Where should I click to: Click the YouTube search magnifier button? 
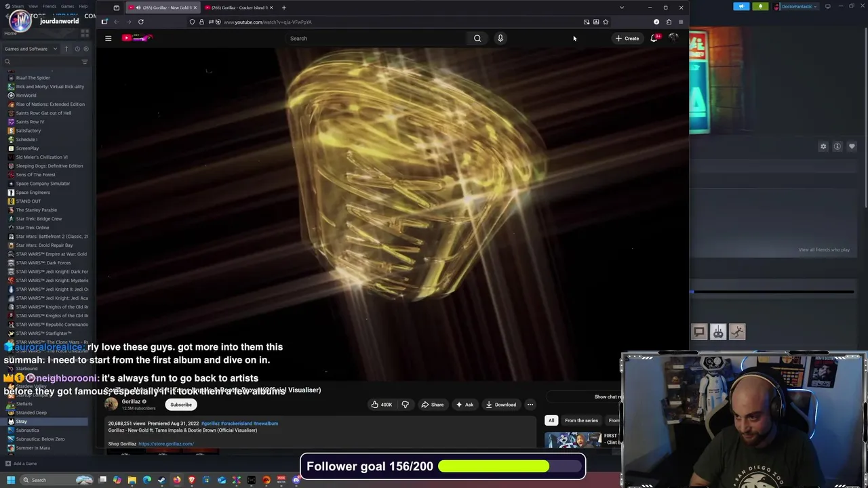tap(477, 38)
